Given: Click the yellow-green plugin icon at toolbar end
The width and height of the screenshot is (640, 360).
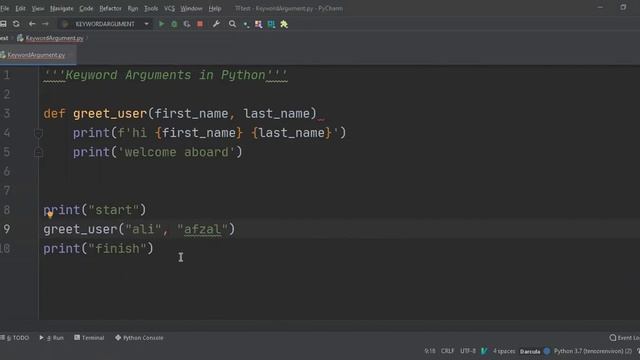Looking at the screenshot, I should click(284, 24).
